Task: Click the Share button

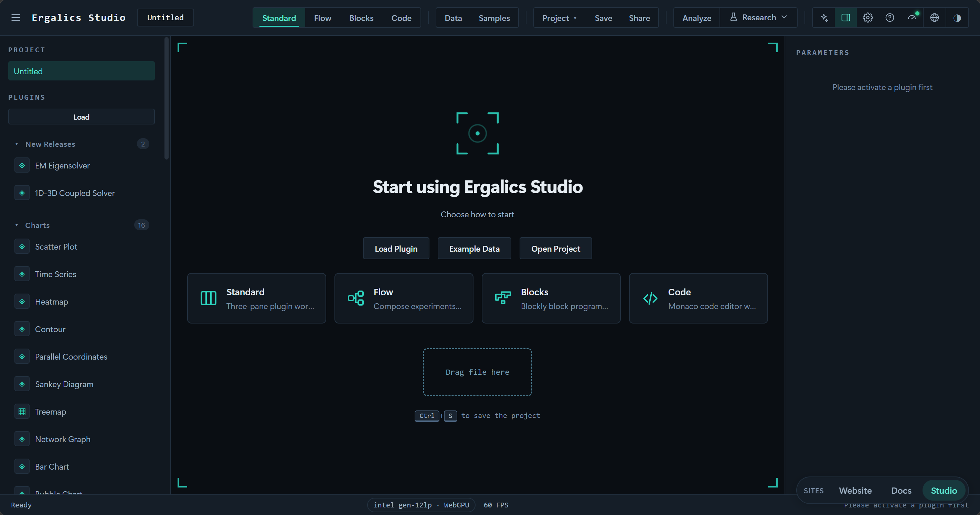Action: point(639,18)
